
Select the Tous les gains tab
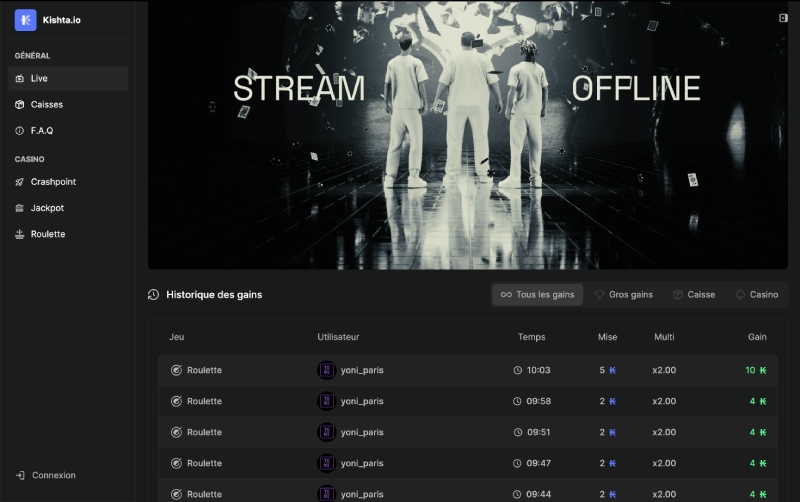point(537,294)
